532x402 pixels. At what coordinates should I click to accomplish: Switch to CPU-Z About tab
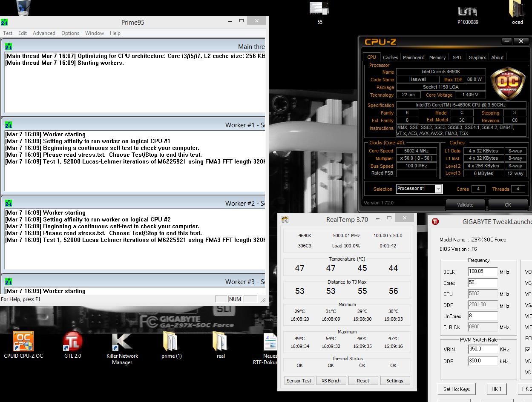pos(497,57)
